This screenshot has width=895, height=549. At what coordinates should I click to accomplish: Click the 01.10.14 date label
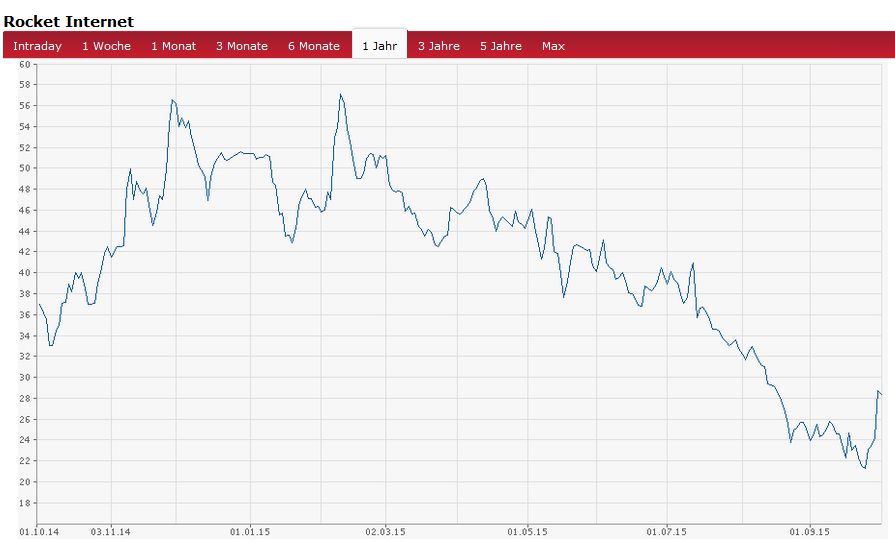click(39, 532)
